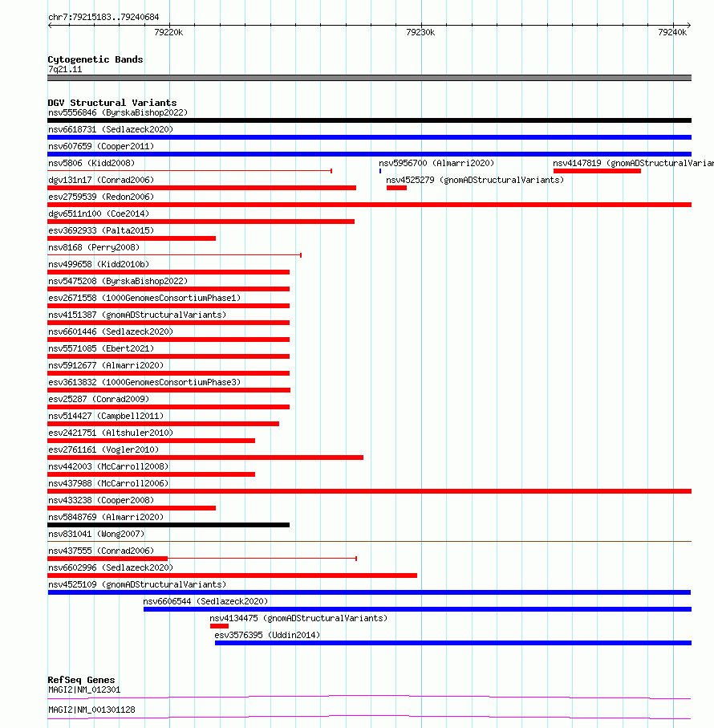
Task: Click nsv4525109 (gnomADStructuralVariants) label
Action: [x=137, y=585]
